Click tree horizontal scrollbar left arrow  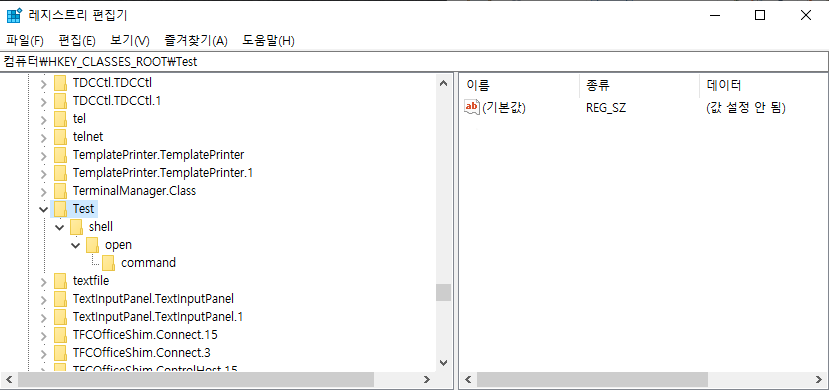click(x=10, y=379)
